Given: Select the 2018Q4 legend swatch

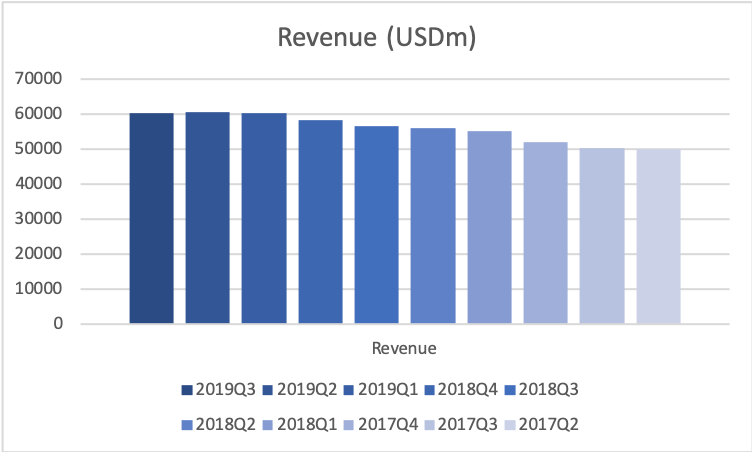Looking at the screenshot, I should [x=430, y=390].
